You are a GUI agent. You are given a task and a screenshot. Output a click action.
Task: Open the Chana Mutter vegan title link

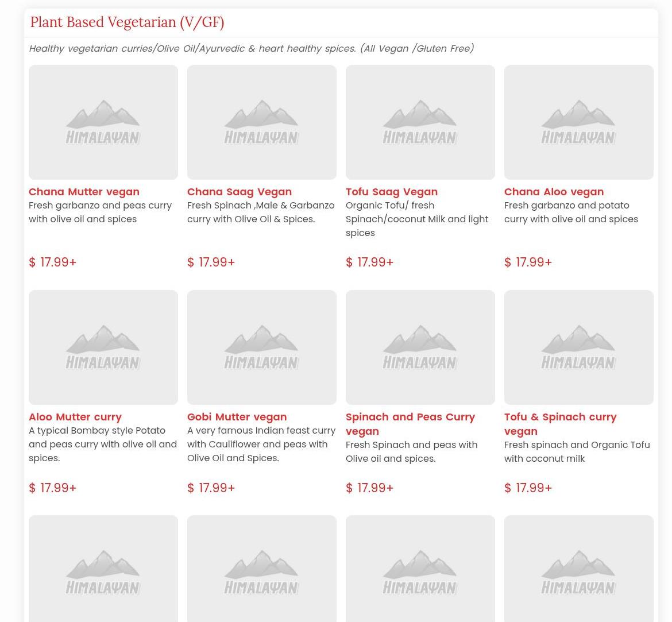pos(84,192)
